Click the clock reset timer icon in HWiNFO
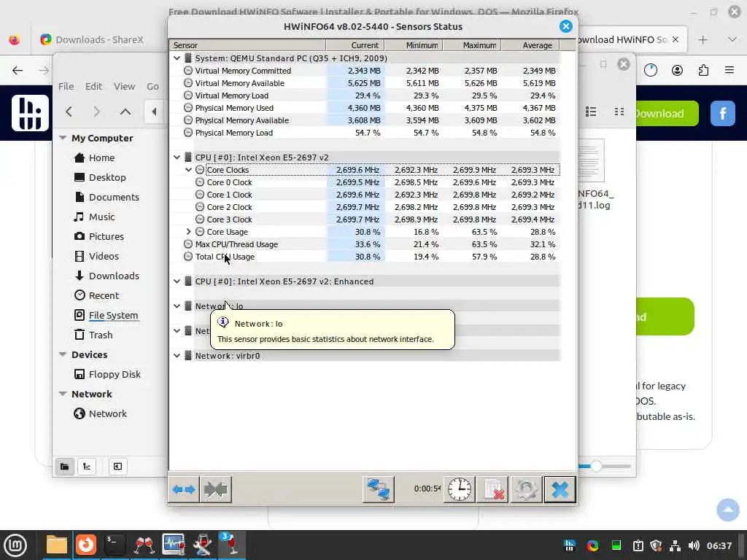The height and width of the screenshot is (560, 747). 460,489
